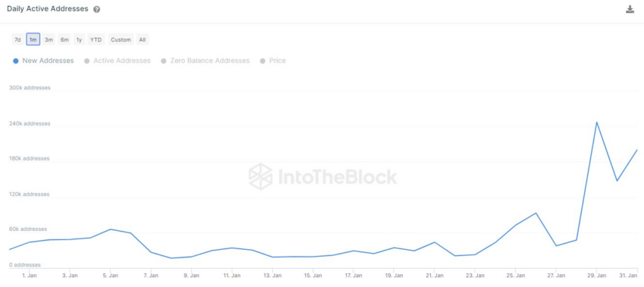
Task: Click the IntoTheBlock watermark logo
Action: [x=323, y=176]
